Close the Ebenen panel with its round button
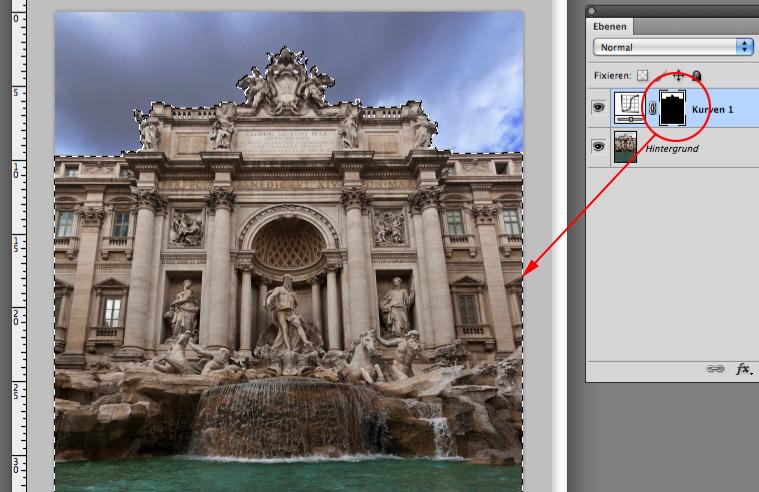 [x=592, y=11]
